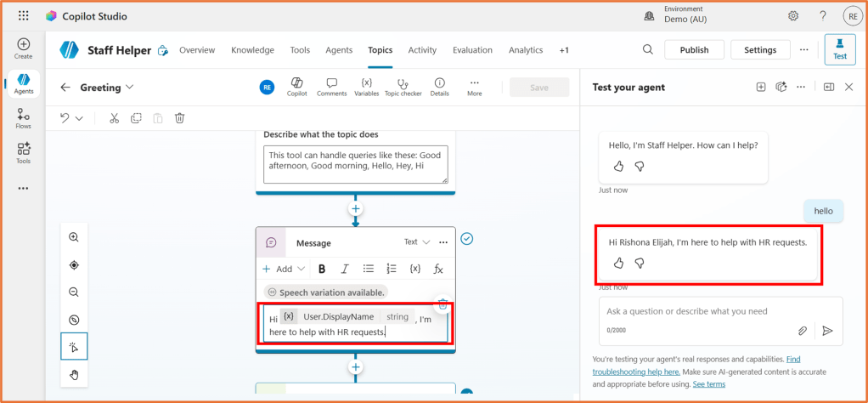Click the Publish button
The height and width of the screenshot is (403, 868).
tap(694, 50)
